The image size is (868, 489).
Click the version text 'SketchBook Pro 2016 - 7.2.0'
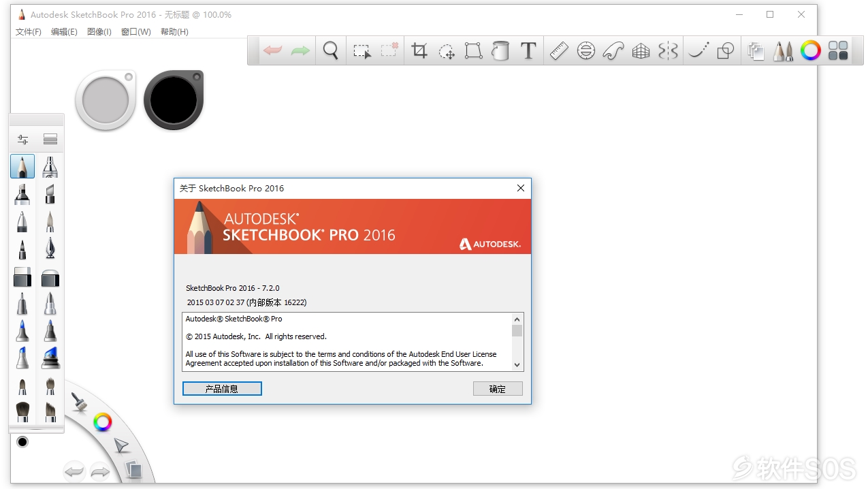(x=233, y=288)
